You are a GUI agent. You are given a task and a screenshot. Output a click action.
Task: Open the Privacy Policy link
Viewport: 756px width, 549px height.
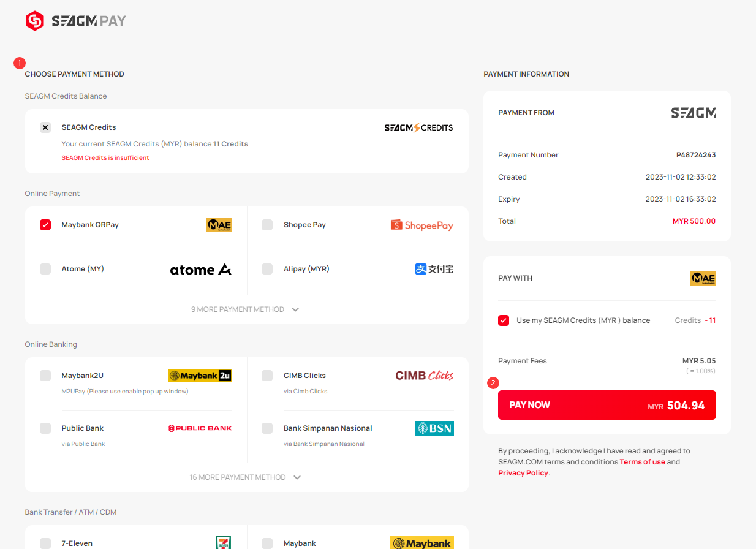tap(523, 473)
